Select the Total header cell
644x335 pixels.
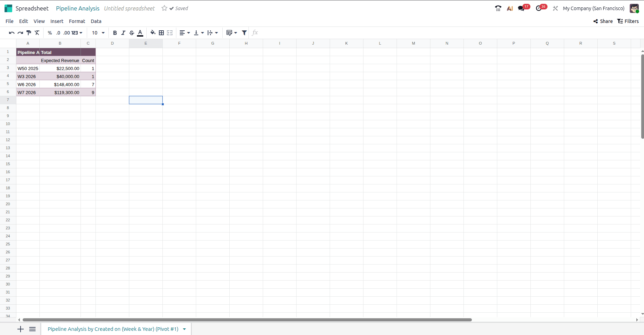pos(60,52)
